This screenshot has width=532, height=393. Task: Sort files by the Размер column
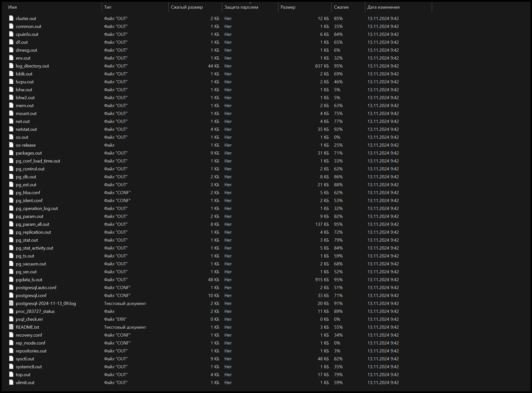click(x=288, y=7)
